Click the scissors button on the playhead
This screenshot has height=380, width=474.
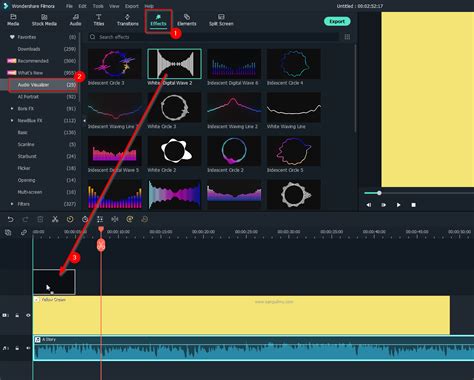[x=101, y=245]
